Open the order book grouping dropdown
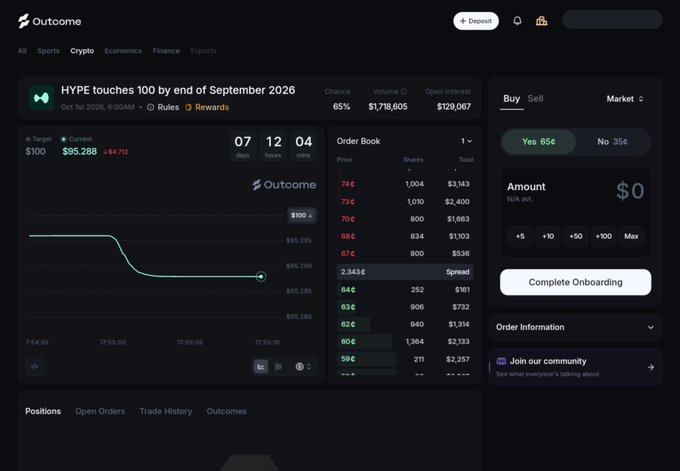680x471 pixels. pyautogui.click(x=466, y=141)
